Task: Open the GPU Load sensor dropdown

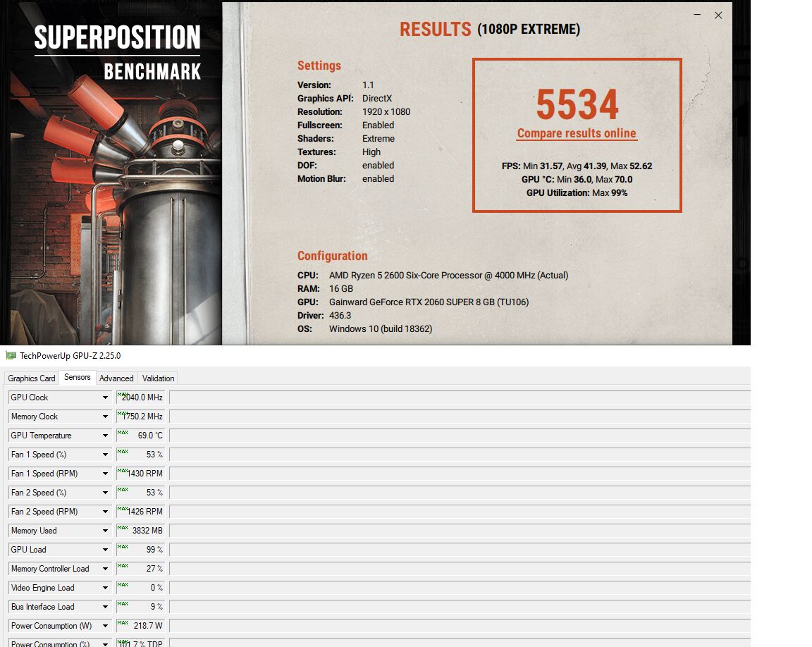Action: pos(105,550)
